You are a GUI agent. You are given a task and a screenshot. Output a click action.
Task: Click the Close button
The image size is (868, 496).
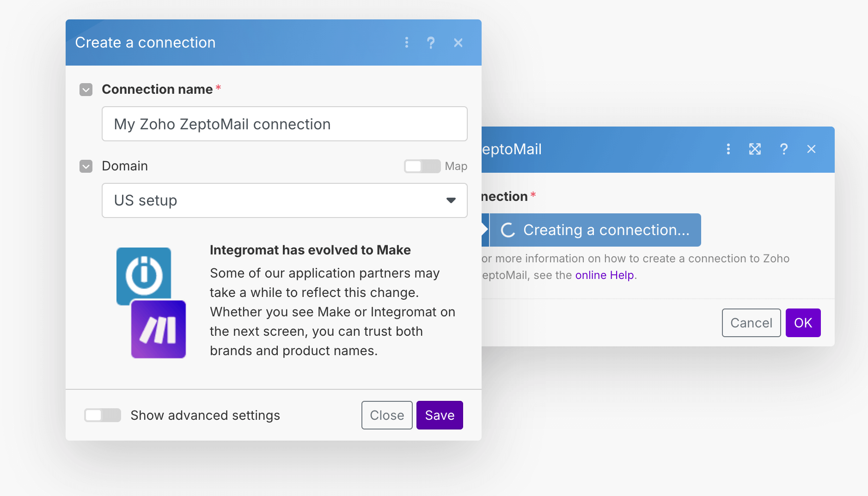(x=387, y=415)
